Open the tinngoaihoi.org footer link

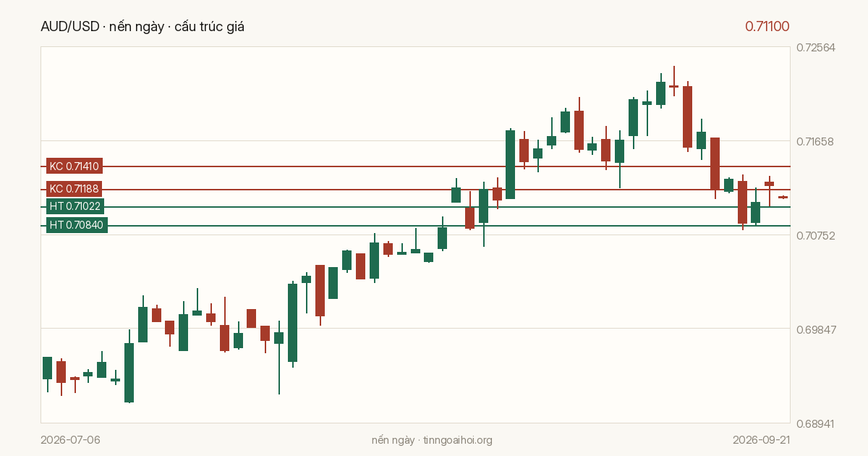[x=458, y=440]
